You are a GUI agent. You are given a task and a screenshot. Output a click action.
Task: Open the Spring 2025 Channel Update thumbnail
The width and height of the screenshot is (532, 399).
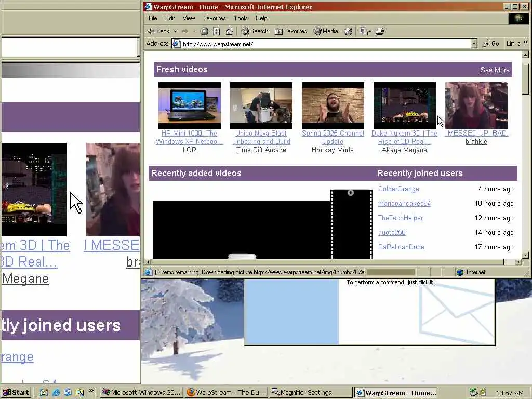333,105
